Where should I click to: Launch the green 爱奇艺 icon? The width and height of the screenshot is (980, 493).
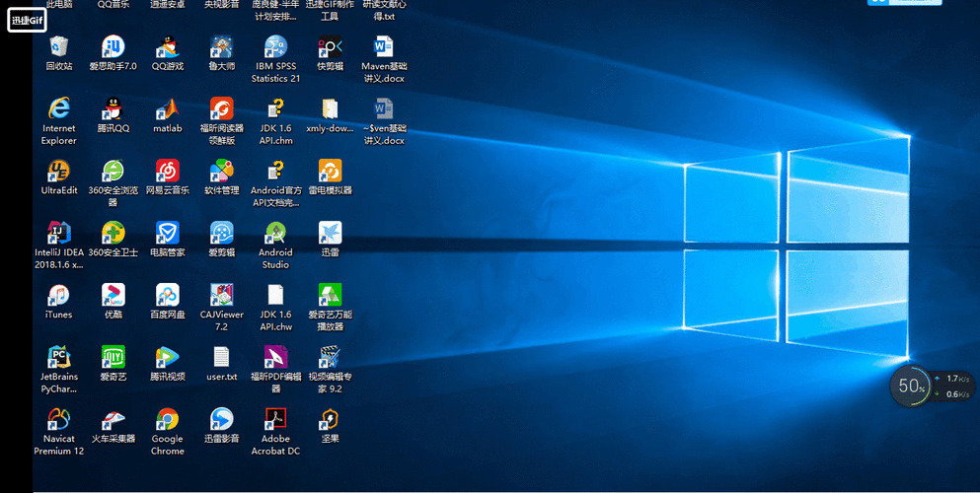click(x=113, y=357)
